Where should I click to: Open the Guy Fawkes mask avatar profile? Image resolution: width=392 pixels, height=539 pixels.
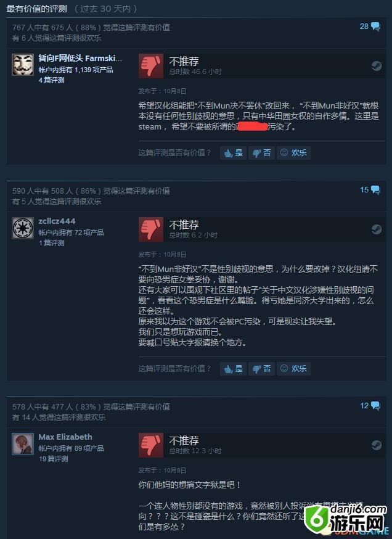coord(23,65)
